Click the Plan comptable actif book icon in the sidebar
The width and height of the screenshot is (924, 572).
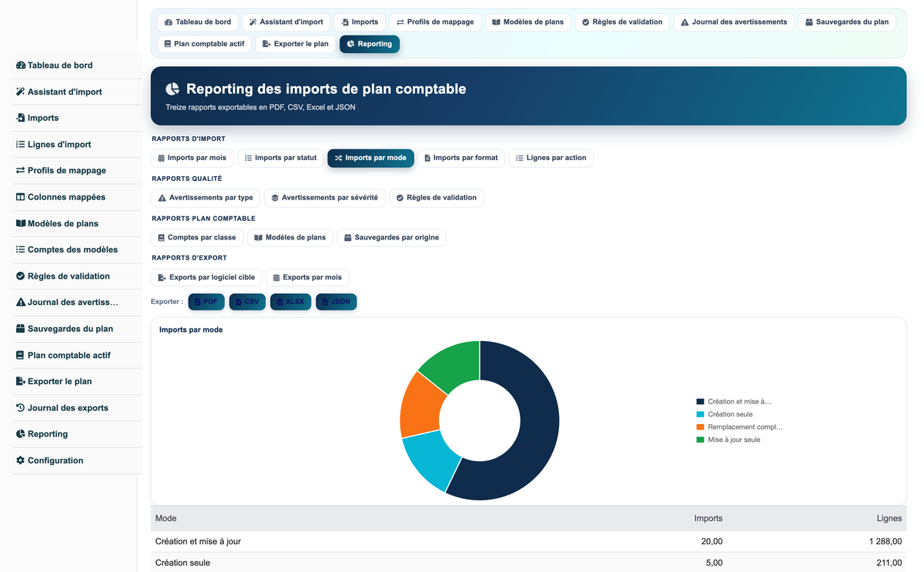pos(21,355)
